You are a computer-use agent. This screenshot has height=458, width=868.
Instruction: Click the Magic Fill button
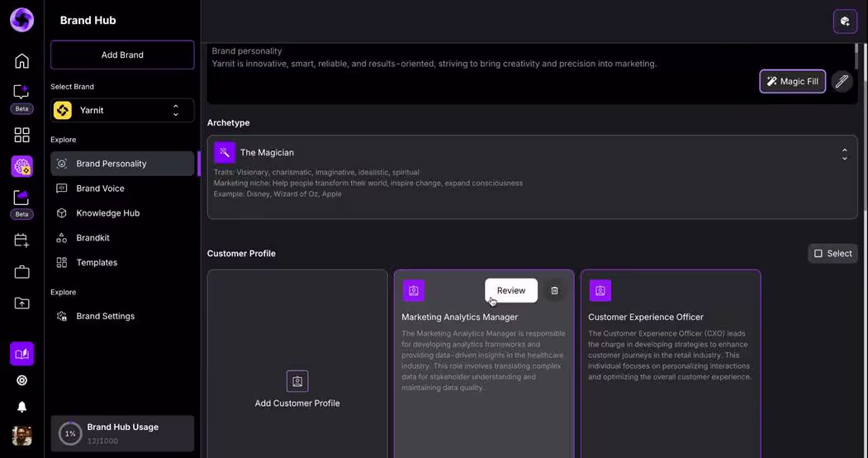coord(792,81)
